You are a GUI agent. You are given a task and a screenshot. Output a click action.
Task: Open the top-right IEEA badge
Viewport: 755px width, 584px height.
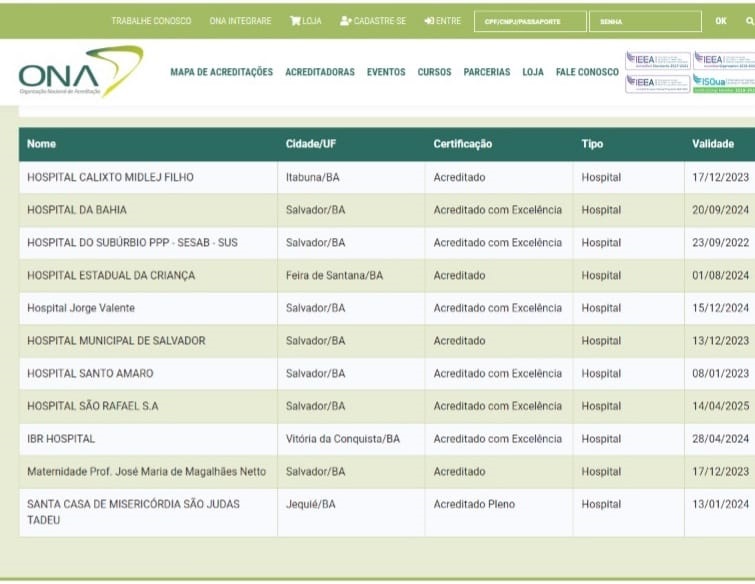point(724,60)
